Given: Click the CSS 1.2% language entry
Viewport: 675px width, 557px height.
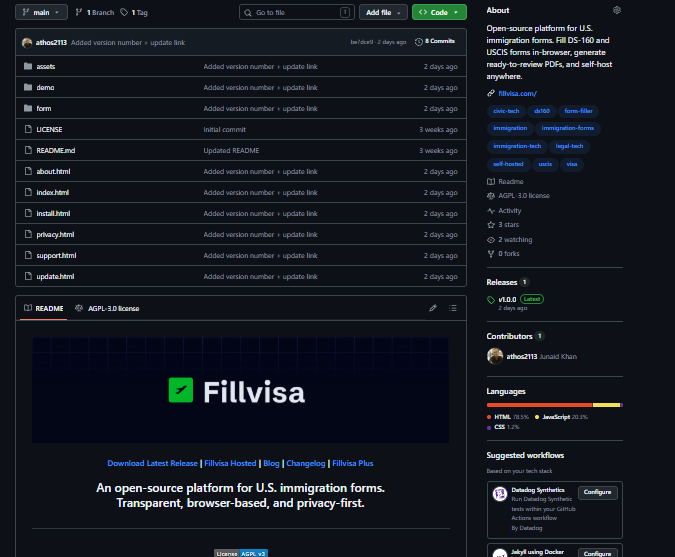Looking at the screenshot, I should 503,427.
